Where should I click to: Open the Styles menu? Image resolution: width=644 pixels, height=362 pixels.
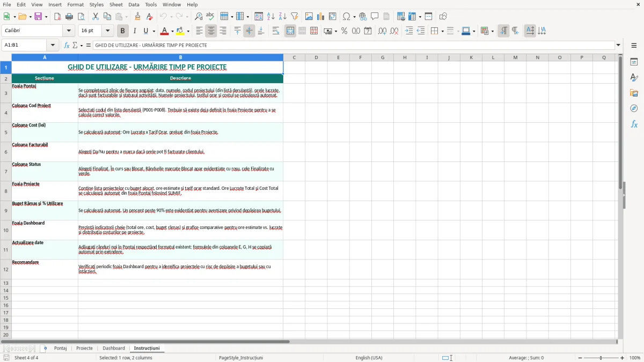point(97,4)
